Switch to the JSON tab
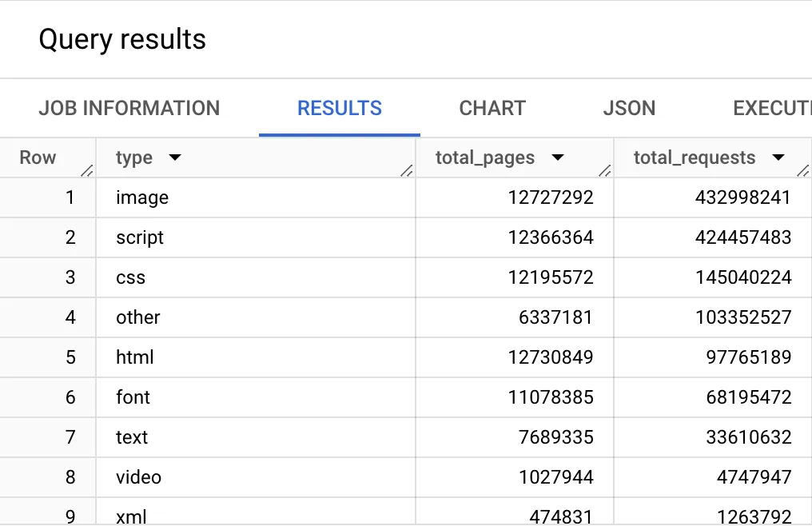 pyautogui.click(x=629, y=108)
